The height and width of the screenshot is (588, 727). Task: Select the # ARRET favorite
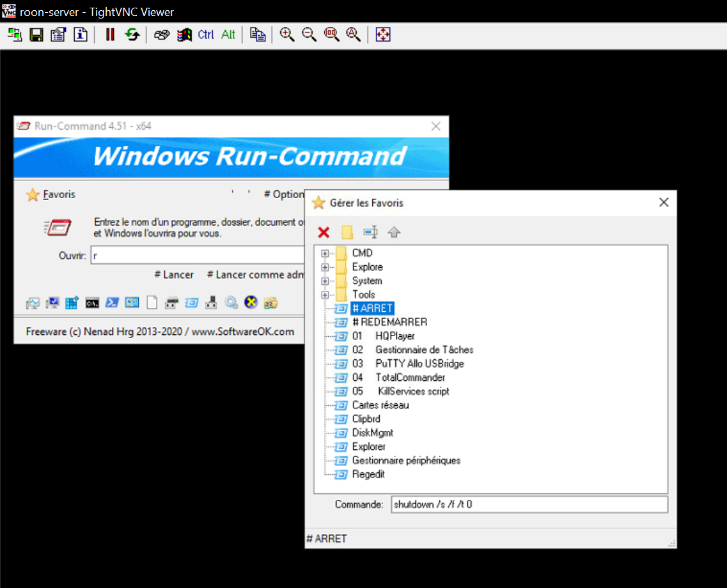point(372,308)
